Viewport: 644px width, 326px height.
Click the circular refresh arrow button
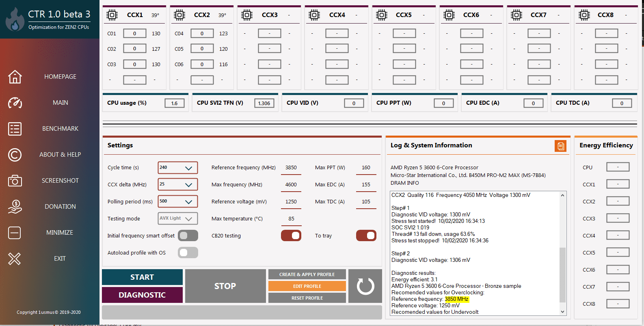(x=365, y=286)
